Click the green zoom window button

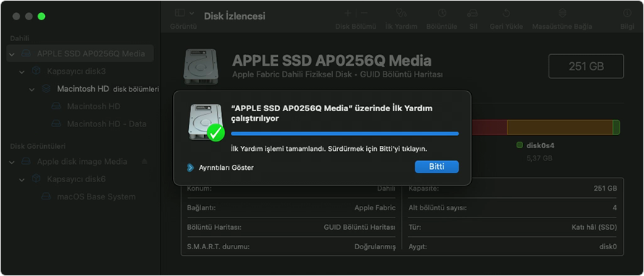pyautogui.click(x=41, y=17)
